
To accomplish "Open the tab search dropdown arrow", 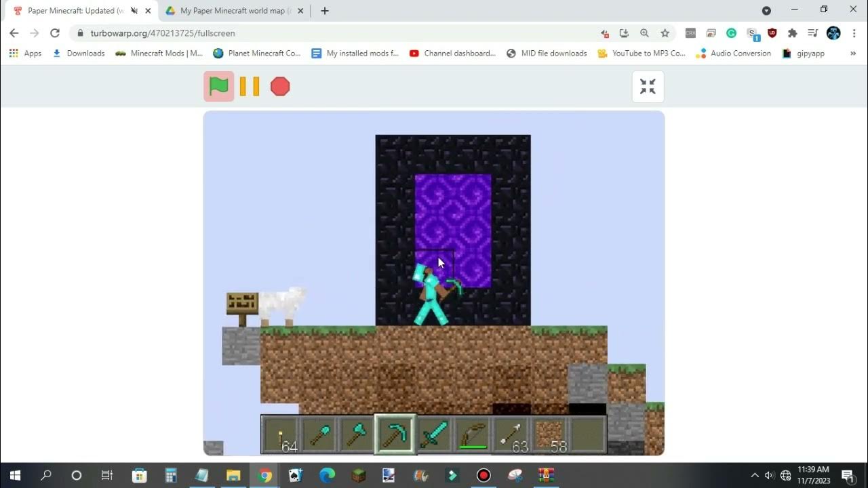I will 766,11.
